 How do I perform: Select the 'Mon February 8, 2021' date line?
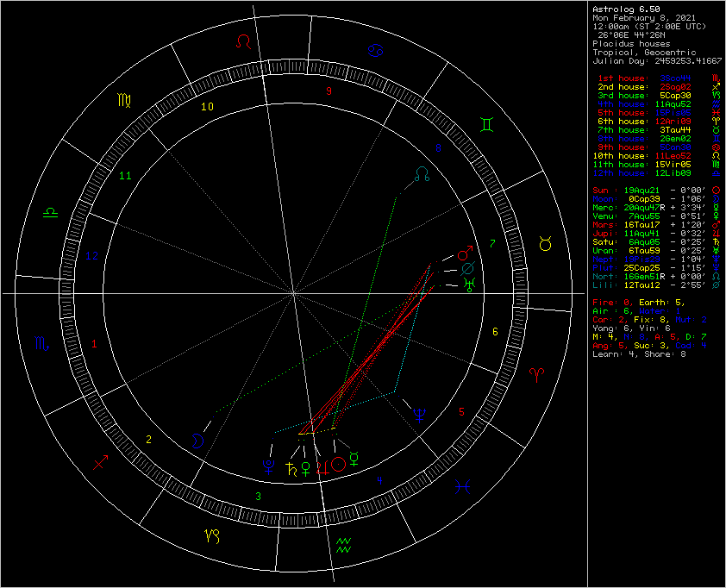(x=644, y=18)
